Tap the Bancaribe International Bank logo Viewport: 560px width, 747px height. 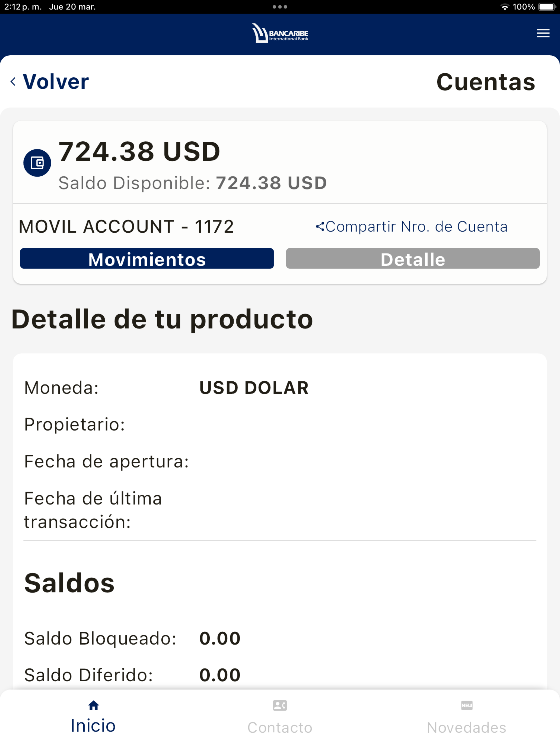tap(280, 33)
